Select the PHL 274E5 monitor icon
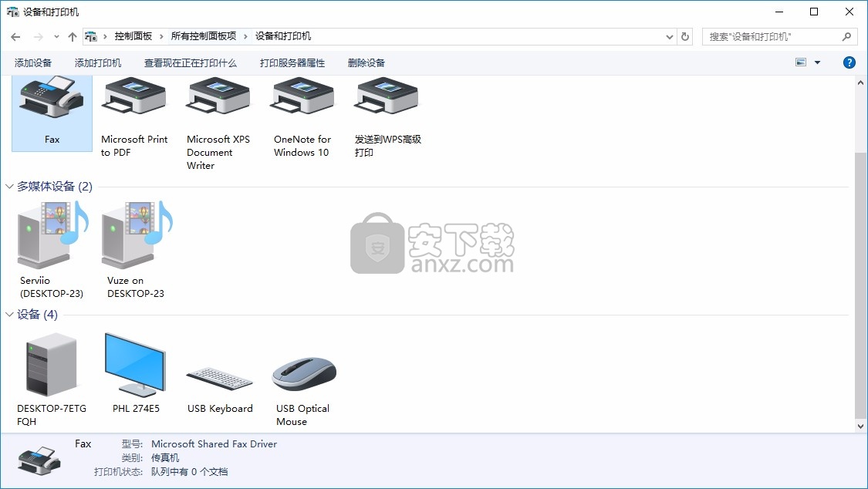 coord(135,365)
